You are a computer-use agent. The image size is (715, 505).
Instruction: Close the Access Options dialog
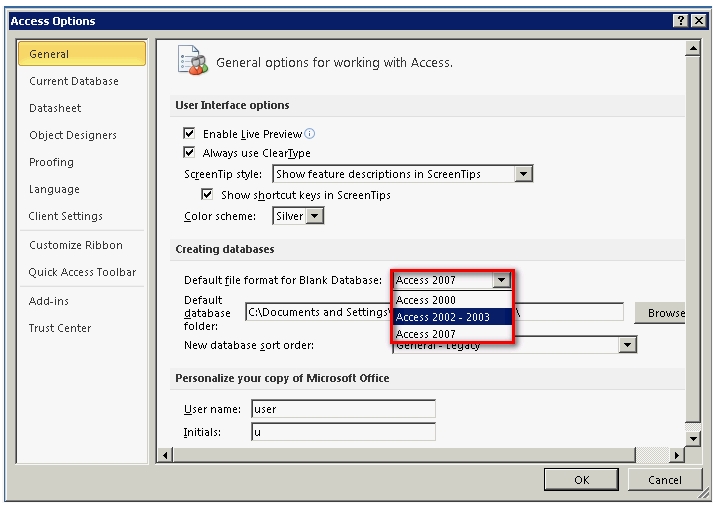point(699,21)
